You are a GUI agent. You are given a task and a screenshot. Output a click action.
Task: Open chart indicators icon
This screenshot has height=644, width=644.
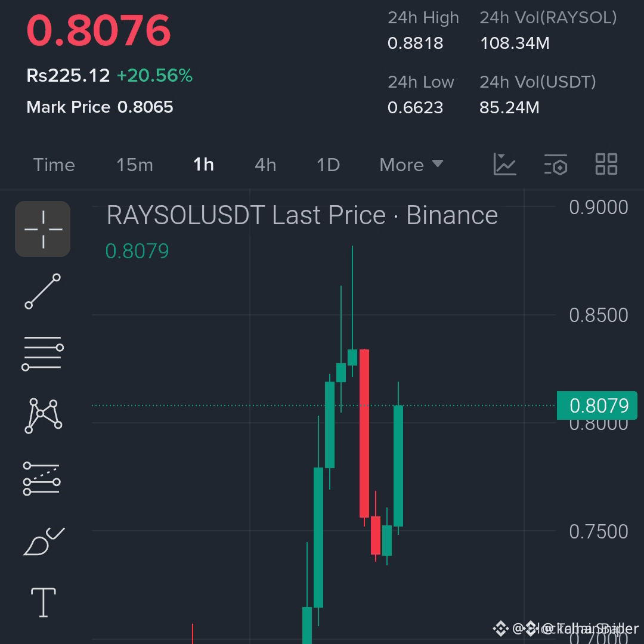point(504,165)
